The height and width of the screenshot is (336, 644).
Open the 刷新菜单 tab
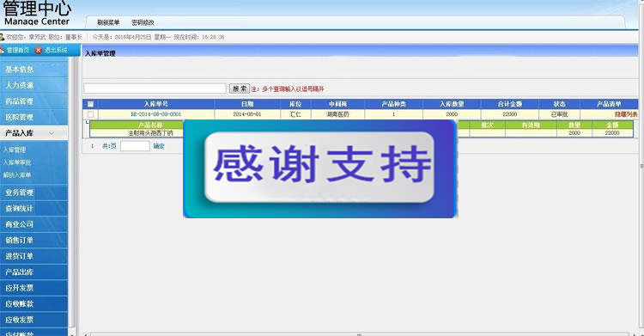108,22
